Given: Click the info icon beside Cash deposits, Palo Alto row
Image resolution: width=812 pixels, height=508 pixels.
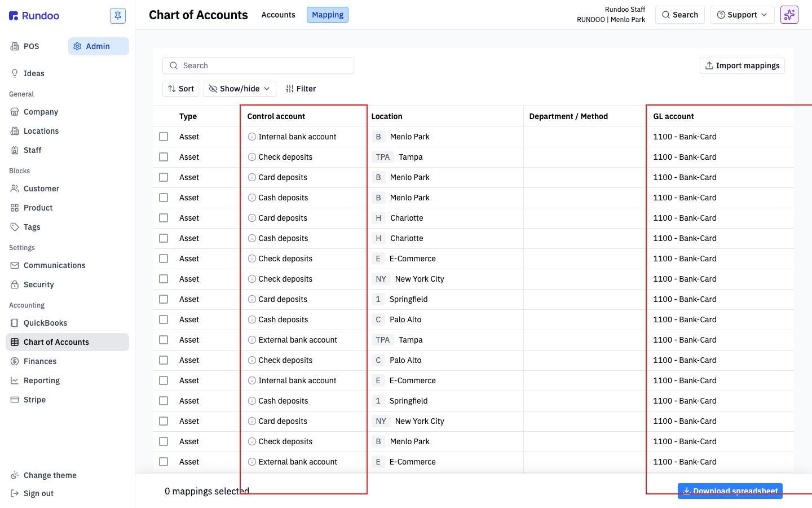Looking at the screenshot, I should click(x=252, y=319).
